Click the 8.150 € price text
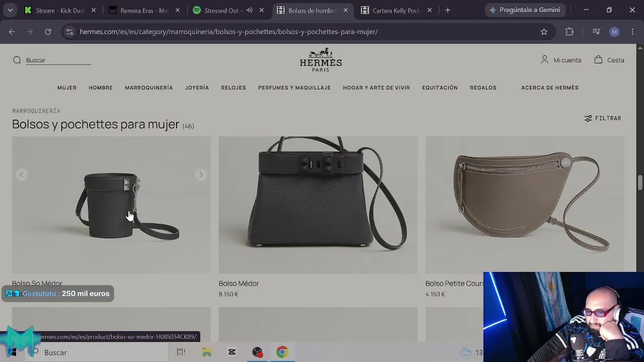The image size is (644, 362). coord(228,294)
